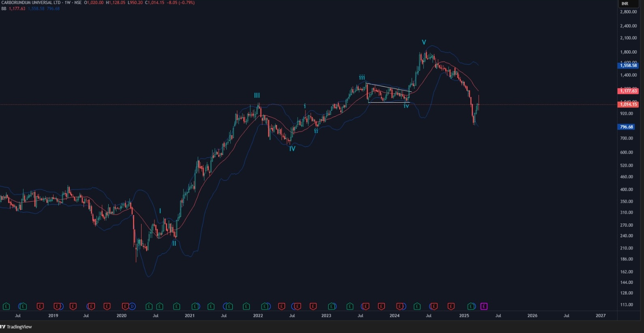This screenshot has width=644, height=333.
Task: Click the current price tag 1,014.15
Action: [628, 105]
